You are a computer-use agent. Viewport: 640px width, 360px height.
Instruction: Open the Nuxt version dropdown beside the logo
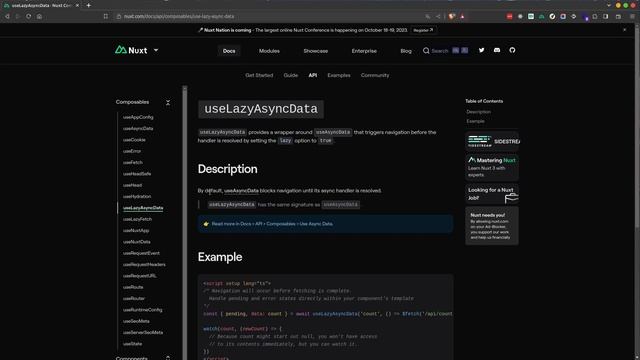[x=156, y=51]
